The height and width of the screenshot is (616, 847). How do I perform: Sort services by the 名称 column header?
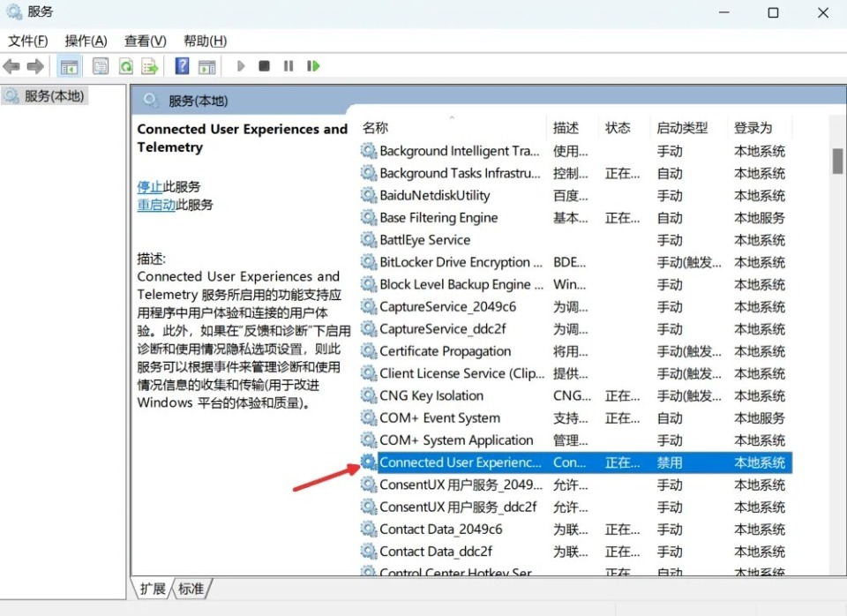click(x=375, y=127)
